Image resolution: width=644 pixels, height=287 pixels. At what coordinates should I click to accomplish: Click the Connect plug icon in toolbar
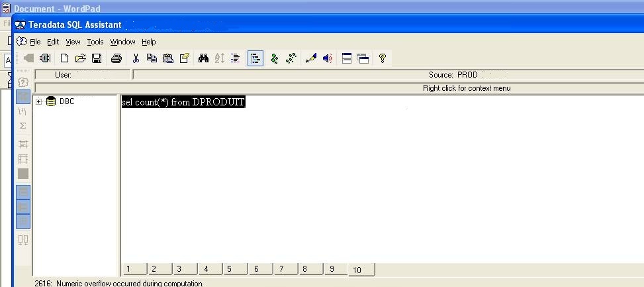[45, 58]
